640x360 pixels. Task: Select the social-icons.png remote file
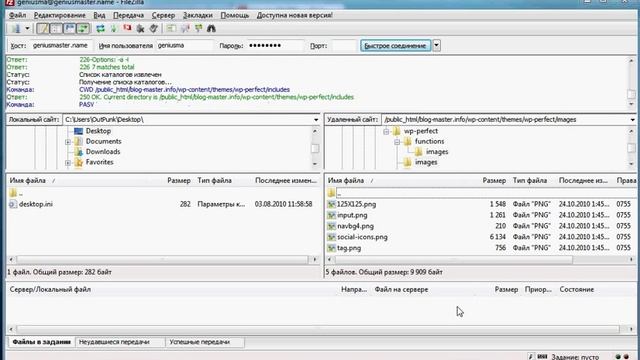tap(362, 237)
